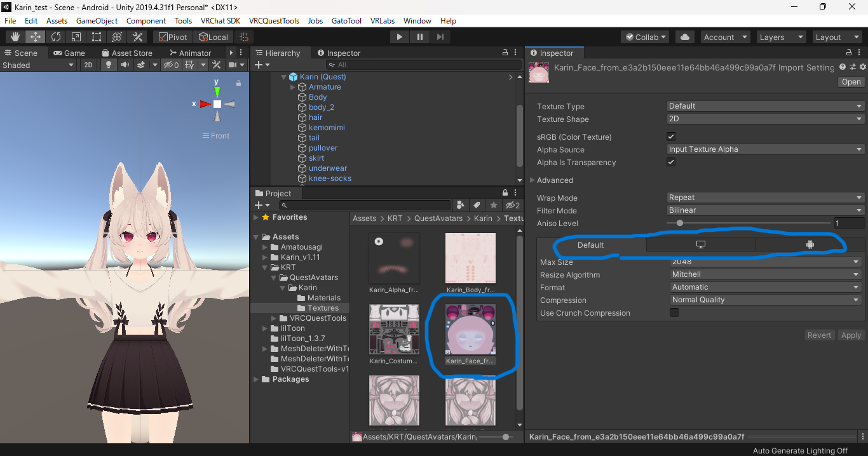
Task: Open Alpha Source dropdown
Action: coord(766,149)
